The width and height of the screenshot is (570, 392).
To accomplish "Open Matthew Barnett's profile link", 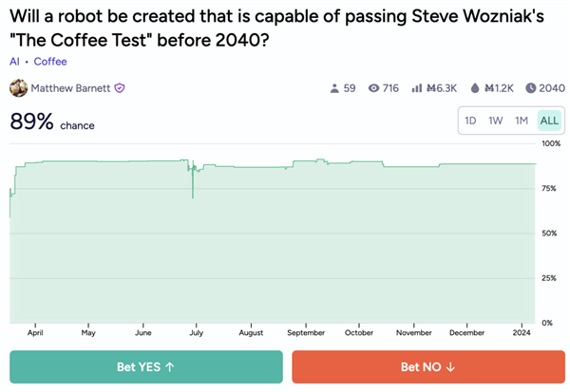I will (x=70, y=88).
